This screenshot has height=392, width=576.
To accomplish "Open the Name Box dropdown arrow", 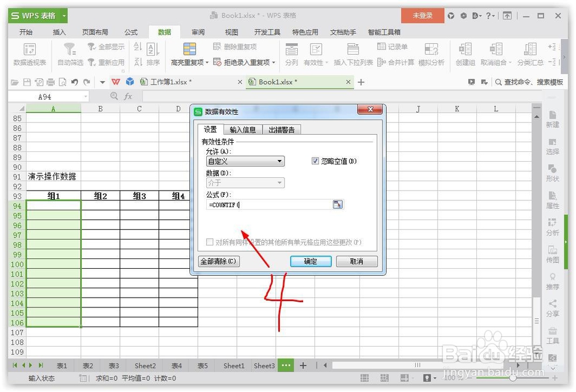I will [86, 97].
